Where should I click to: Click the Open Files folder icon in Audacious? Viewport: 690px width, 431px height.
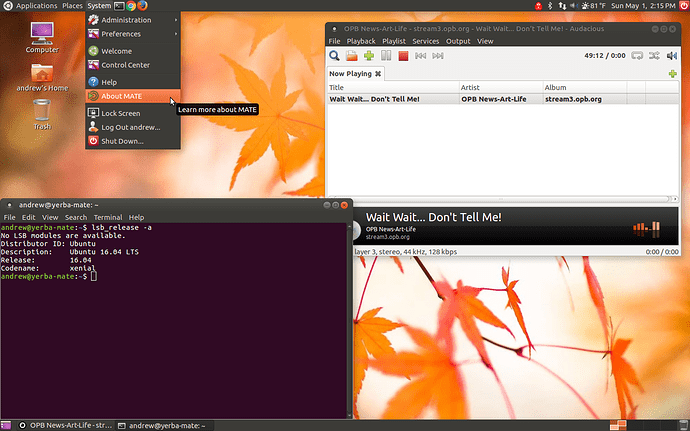point(352,56)
